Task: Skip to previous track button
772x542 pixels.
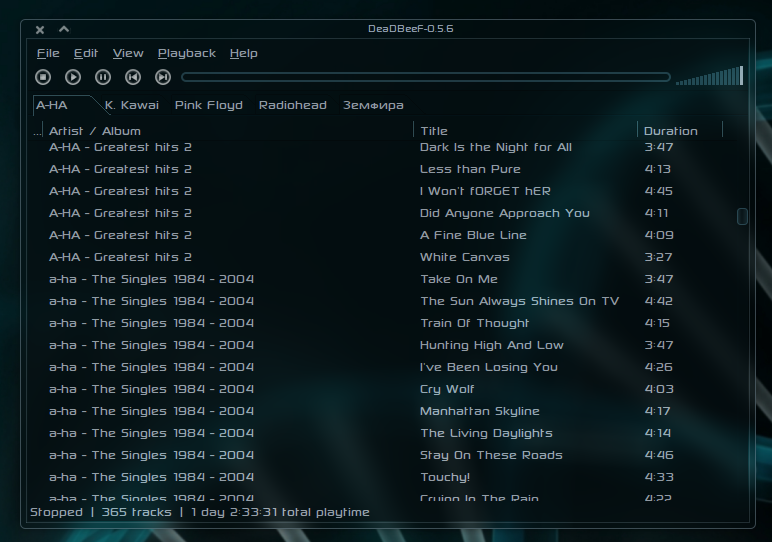Action: [x=133, y=77]
